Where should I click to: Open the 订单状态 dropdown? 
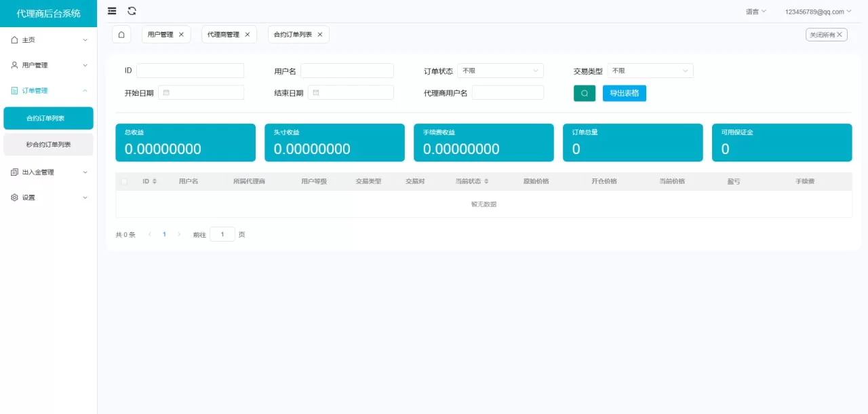500,70
